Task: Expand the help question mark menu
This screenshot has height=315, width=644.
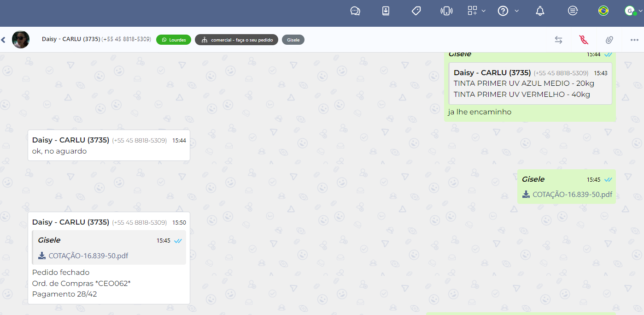Action: coord(508,11)
